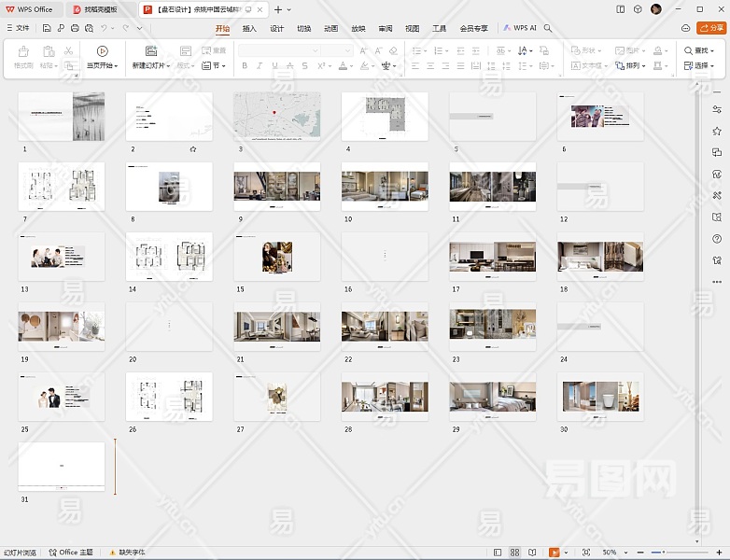Image resolution: width=730 pixels, height=560 pixels.
Task: Start slideshow from the status bar play button
Action: [x=555, y=553]
